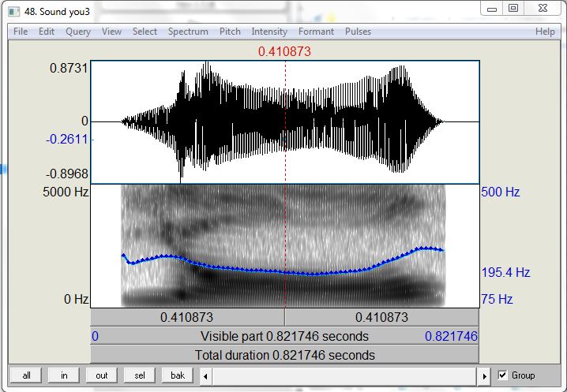
Task: Click the 75 Hz pitch floor label
Action: [497, 299]
